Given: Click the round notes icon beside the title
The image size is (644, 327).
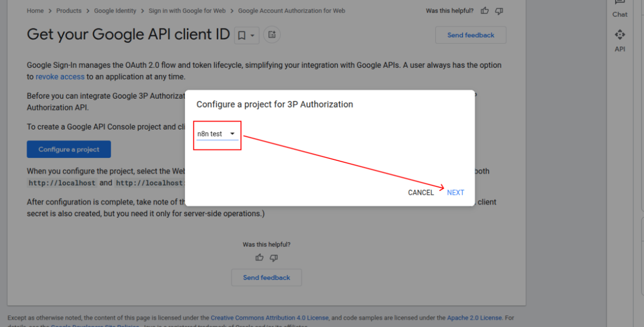Looking at the screenshot, I should click(x=272, y=35).
